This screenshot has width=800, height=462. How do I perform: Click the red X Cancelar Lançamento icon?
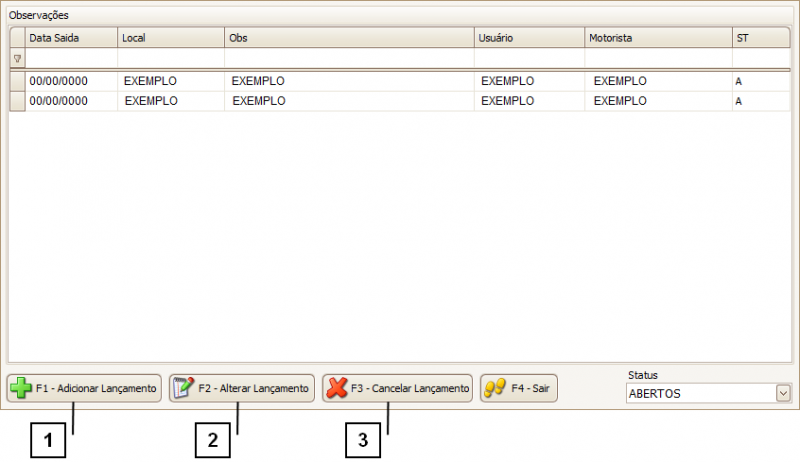[x=337, y=388]
